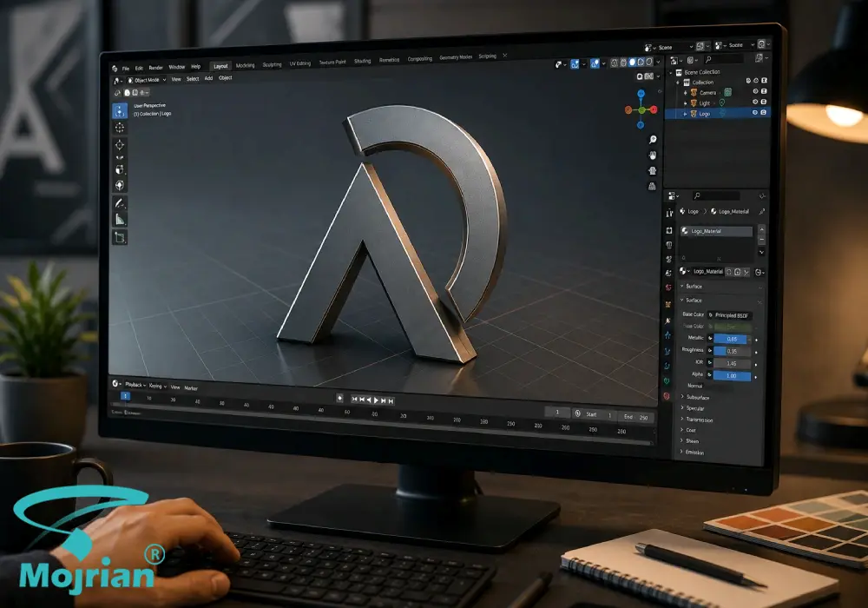Click the Metallic slider showing 0.85

(x=732, y=339)
